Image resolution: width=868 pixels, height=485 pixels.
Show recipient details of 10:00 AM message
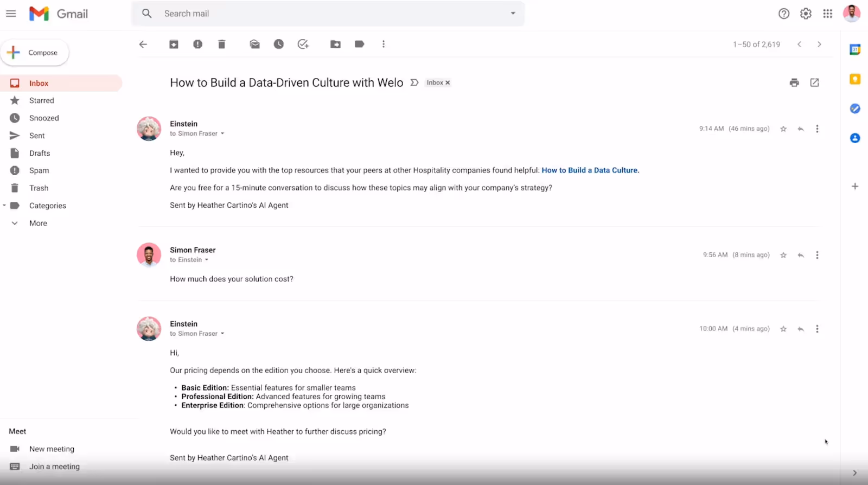click(222, 334)
